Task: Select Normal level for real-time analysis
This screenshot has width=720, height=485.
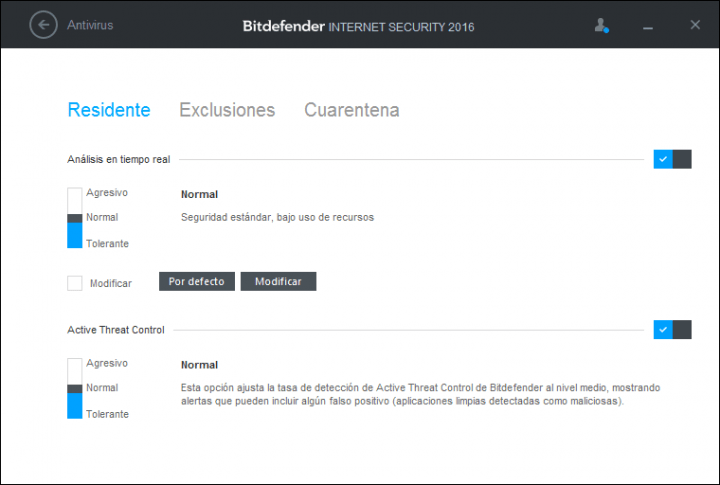Action: click(102, 217)
